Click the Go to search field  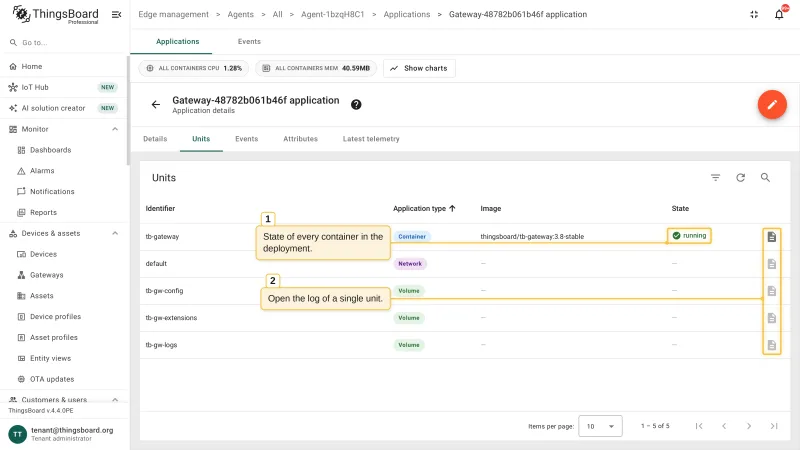click(63, 43)
